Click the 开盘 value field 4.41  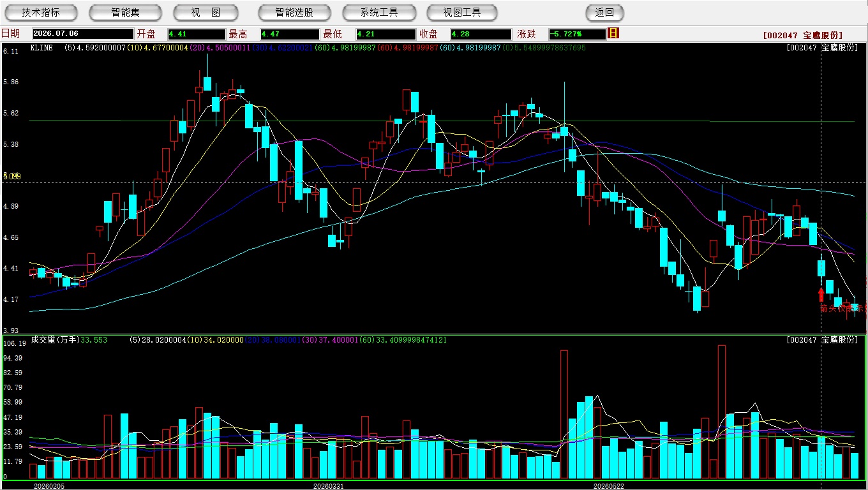tap(197, 34)
